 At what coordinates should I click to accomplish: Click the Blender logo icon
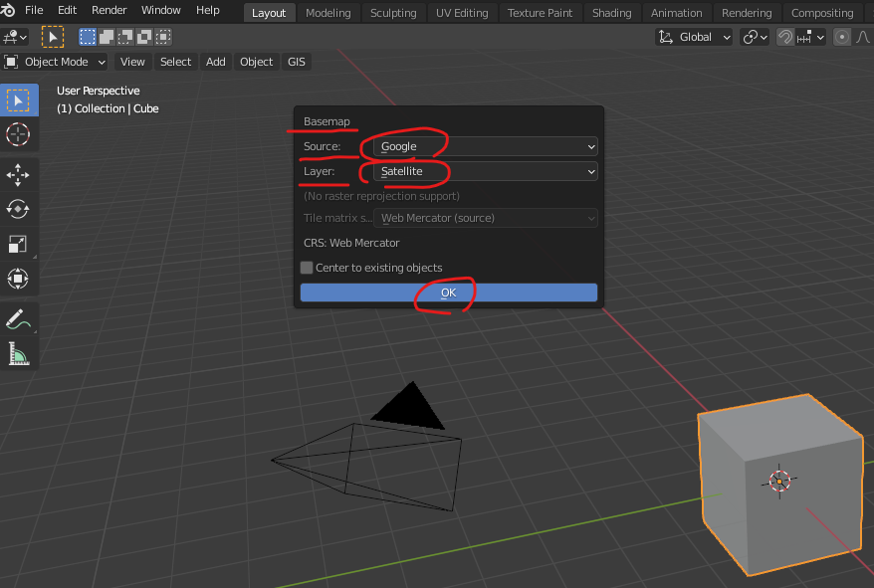pos(7,10)
